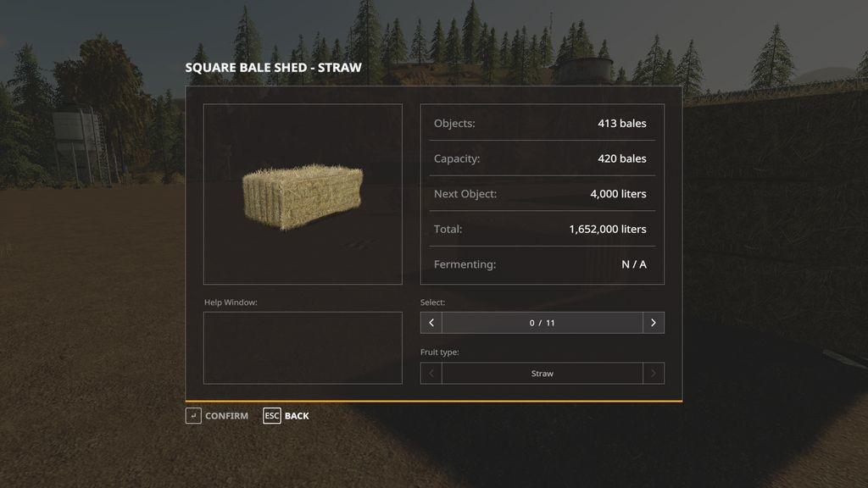Click the "Fruit type:" label
868x488 pixels.
pyautogui.click(x=439, y=352)
